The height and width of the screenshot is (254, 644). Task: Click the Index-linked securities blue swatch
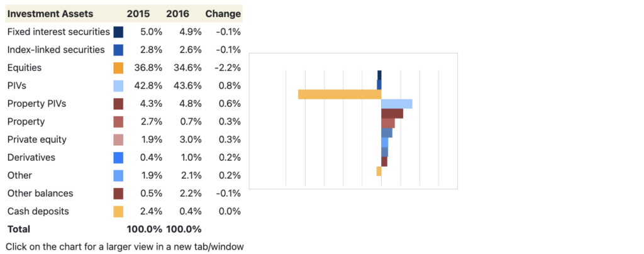(118, 50)
